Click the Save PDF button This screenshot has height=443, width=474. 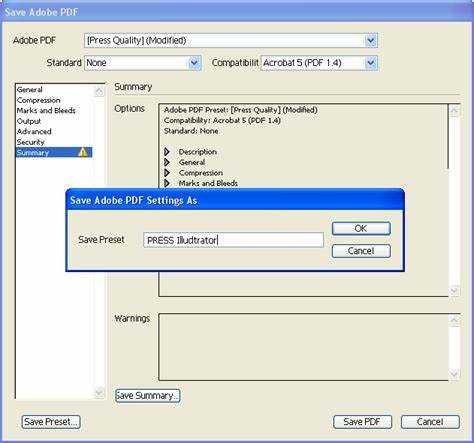coord(362,422)
